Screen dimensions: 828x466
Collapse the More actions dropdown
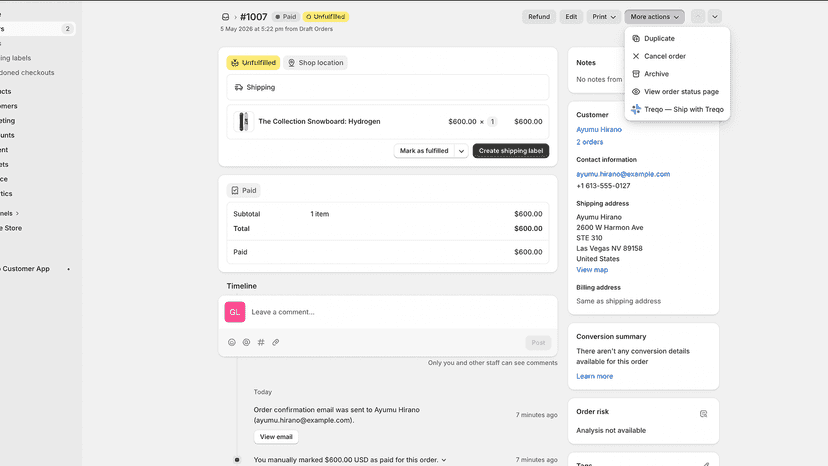pos(654,17)
